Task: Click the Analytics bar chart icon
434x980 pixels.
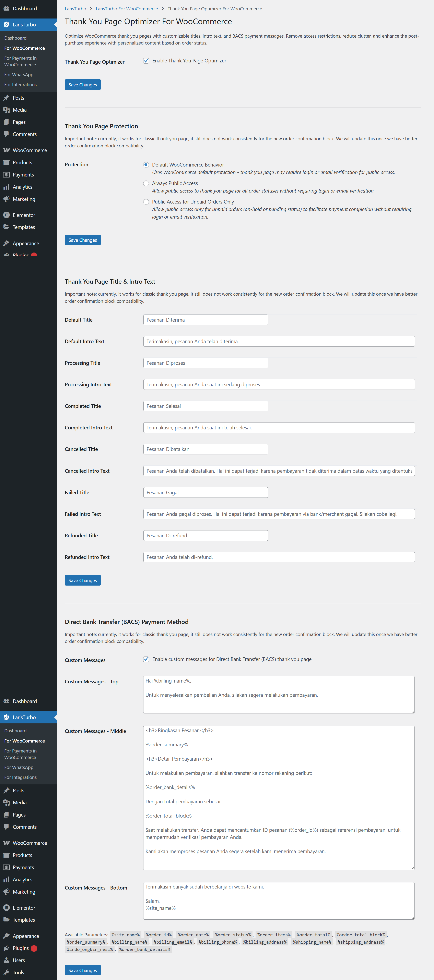Action: pos(7,187)
